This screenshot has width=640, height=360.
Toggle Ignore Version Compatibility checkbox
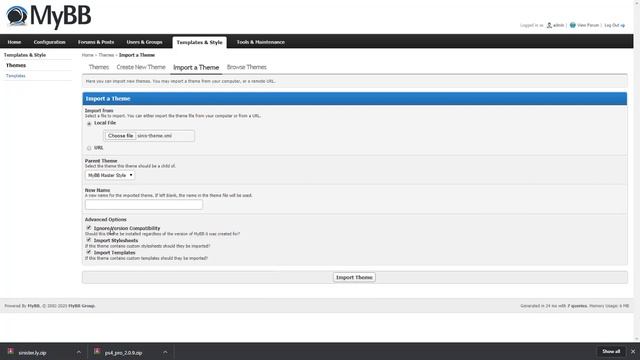(89, 228)
